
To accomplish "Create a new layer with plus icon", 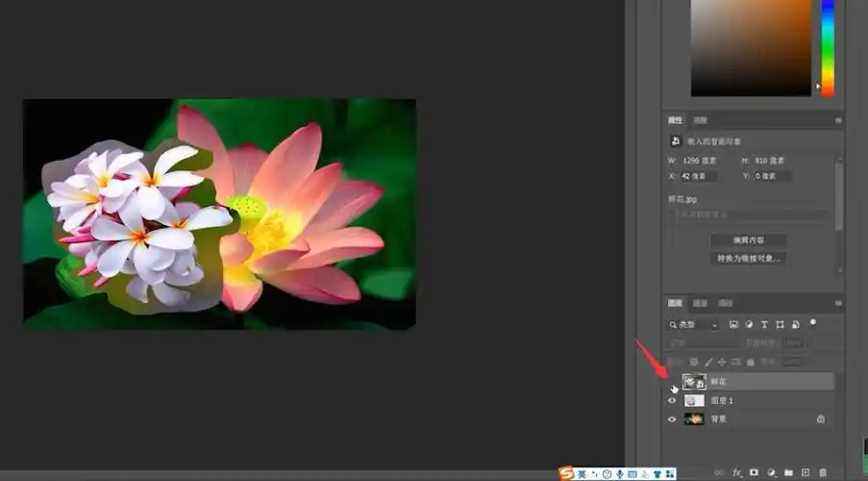I will pos(806,472).
